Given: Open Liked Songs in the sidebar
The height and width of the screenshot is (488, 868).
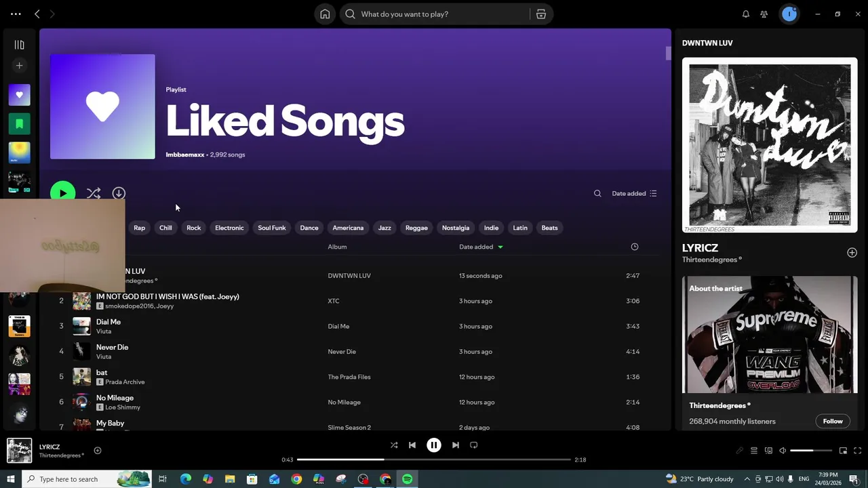Looking at the screenshot, I should point(20,95).
